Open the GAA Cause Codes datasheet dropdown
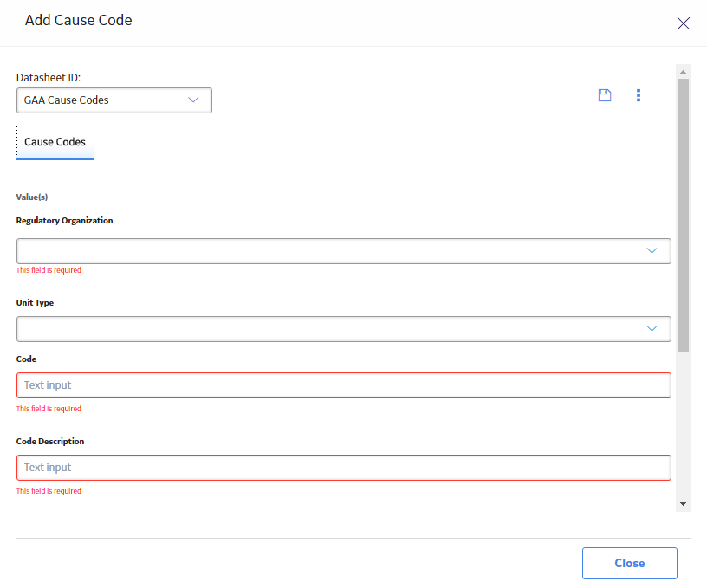 (114, 100)
